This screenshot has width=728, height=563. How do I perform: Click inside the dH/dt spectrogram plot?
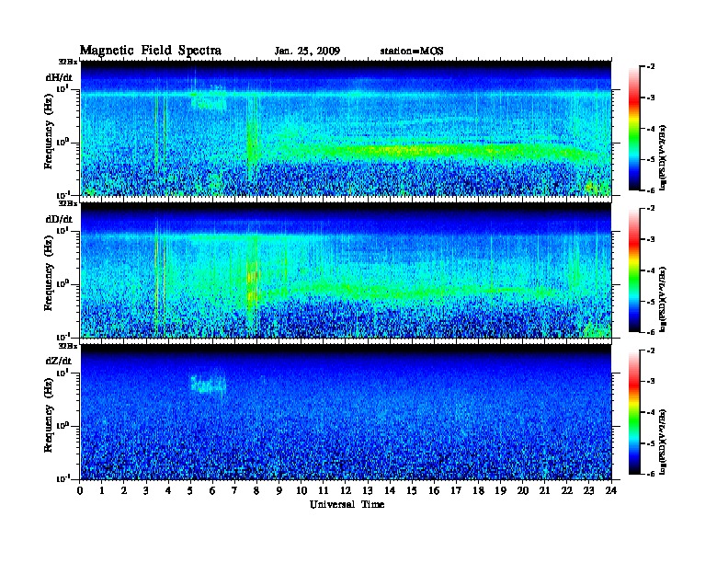(346, 128)
